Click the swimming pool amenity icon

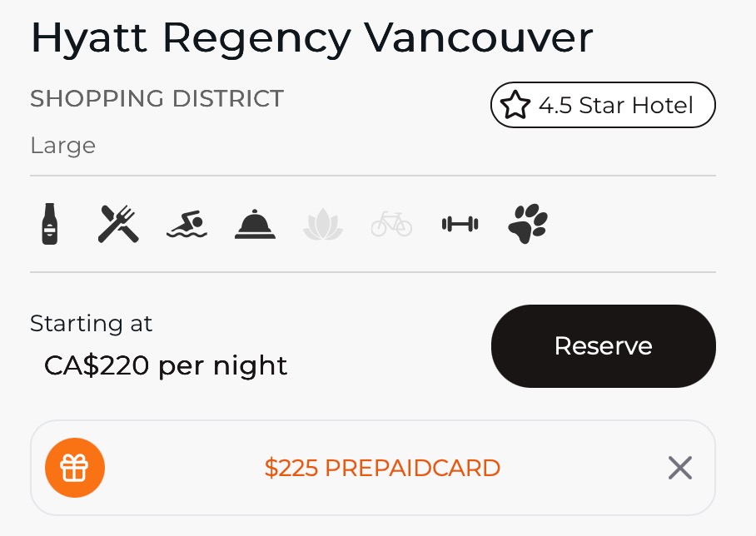[x=187, y=224]
